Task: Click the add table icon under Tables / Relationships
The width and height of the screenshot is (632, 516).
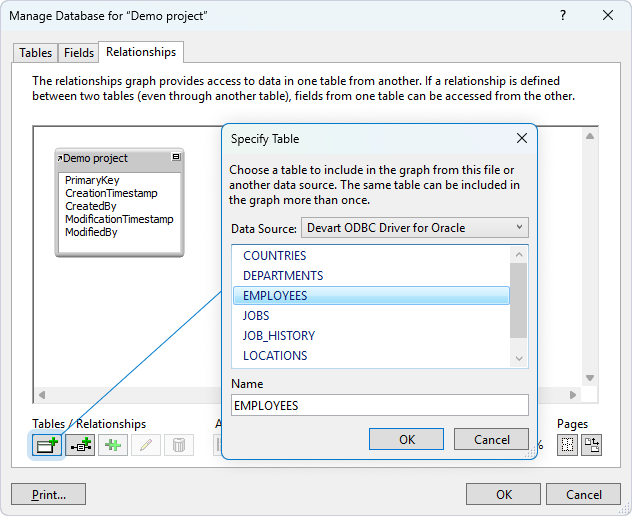Action: click(47, 445)
